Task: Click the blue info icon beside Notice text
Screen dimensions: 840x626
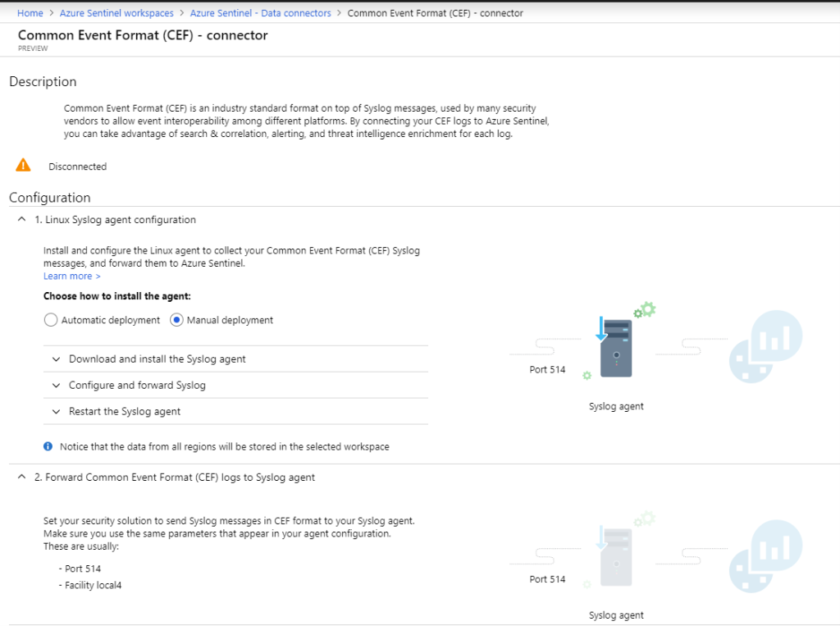Action: (x=48, y=446)
